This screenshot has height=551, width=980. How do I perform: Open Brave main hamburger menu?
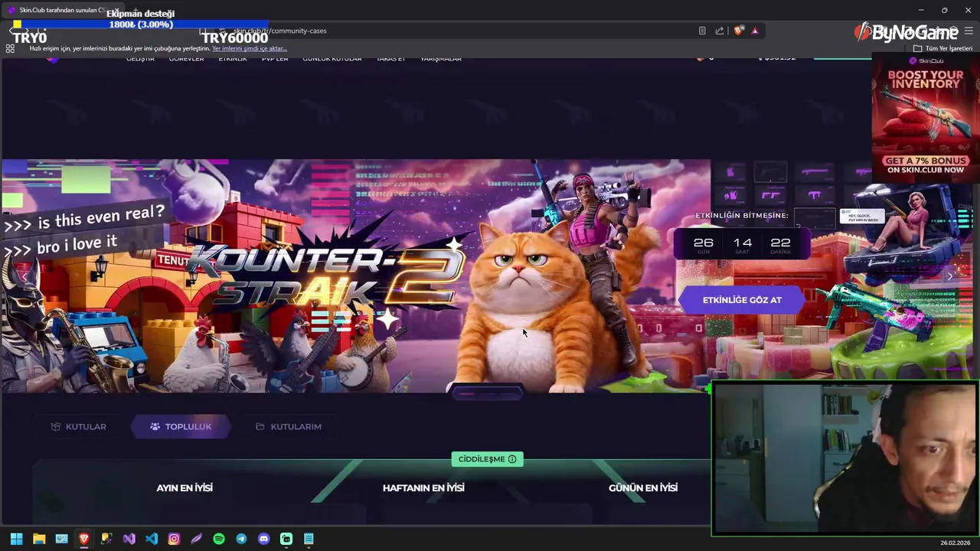pos(969,31)
